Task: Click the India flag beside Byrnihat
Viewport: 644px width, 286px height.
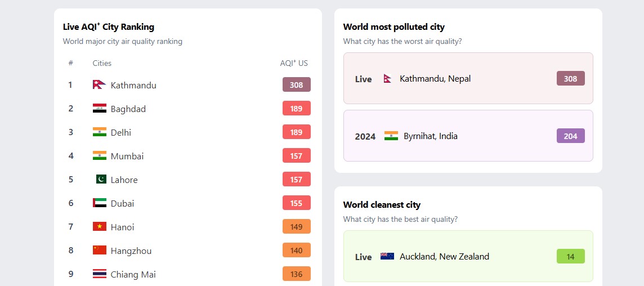Action: coord(391,136)
